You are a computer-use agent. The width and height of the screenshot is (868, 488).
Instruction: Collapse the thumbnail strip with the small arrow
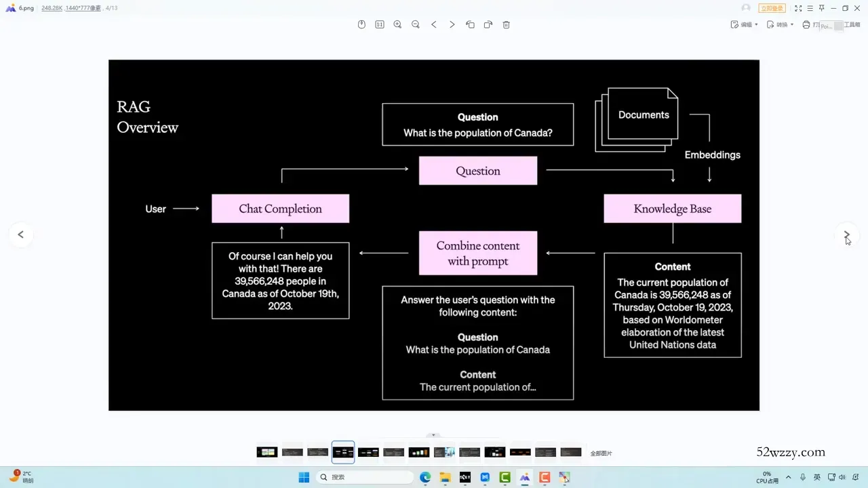[434, 435]
